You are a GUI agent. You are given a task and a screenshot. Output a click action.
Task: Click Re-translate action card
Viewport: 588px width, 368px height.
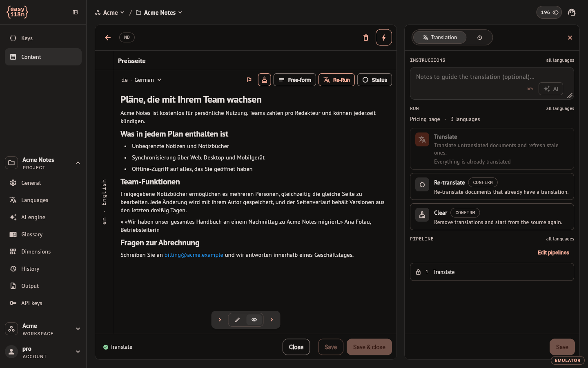point(492,186)
